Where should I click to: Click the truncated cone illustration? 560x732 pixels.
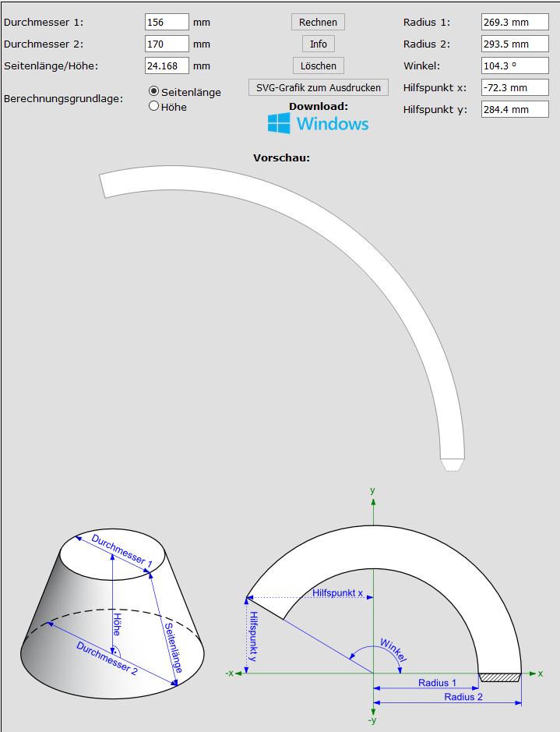coord(112,614)
